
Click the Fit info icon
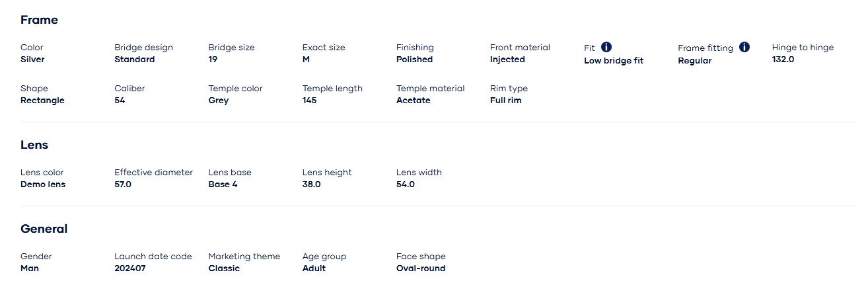pos(606,47)
